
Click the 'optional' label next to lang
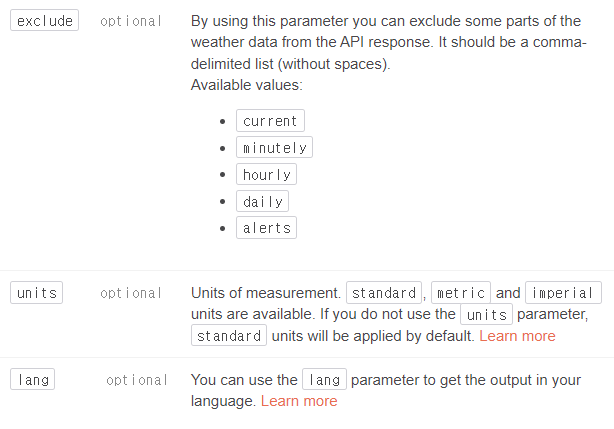pyautogui.click(x=137, y=380)
